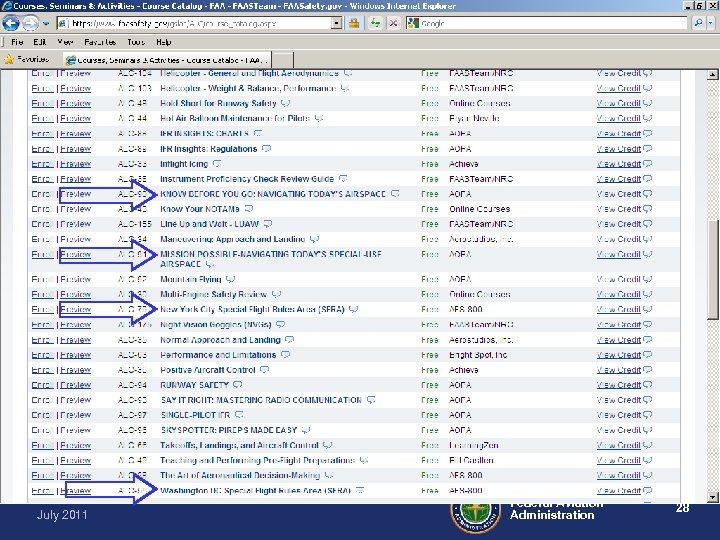Click comment icon beside Mountain Flying title

coord(231,279)
